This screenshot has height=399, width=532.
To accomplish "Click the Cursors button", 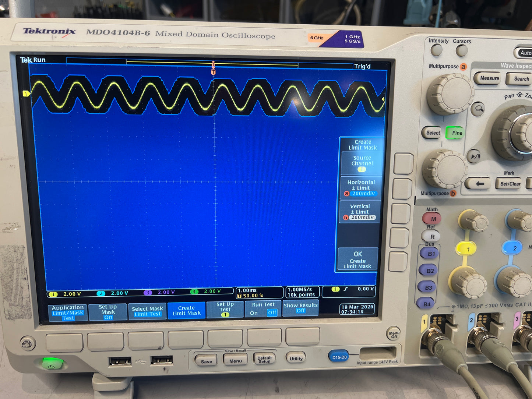I will (461, 50).
